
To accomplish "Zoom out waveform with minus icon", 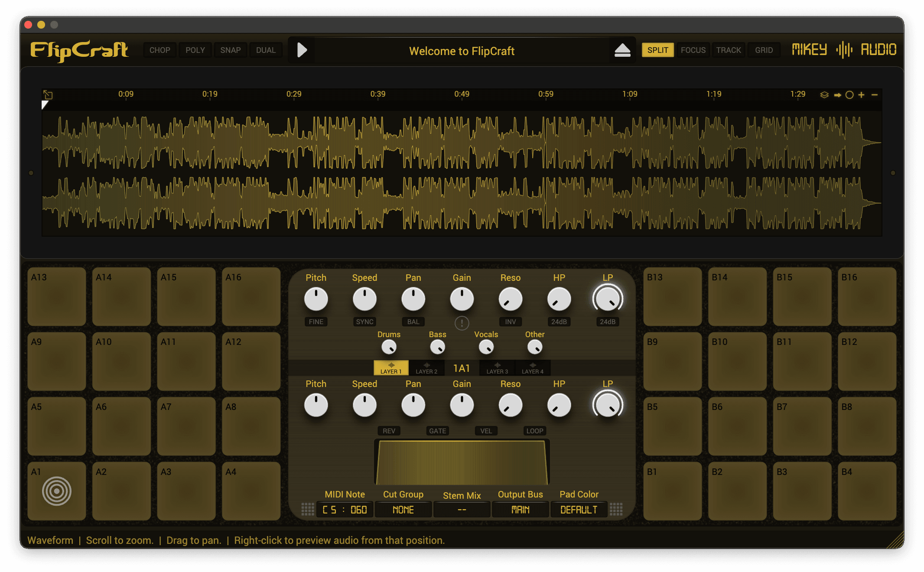I will coord(875,95).
